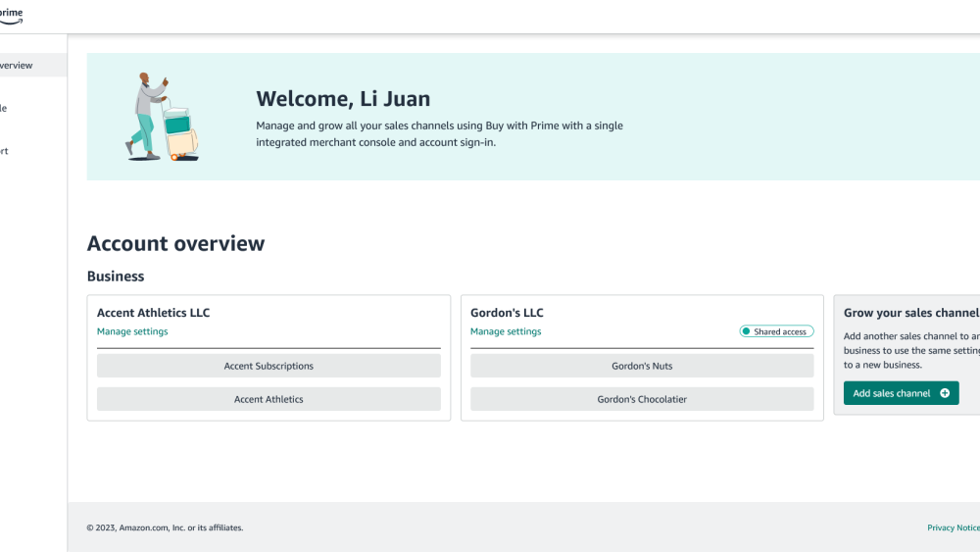This screenshot has height=552, width=980.
Task: Click the Gordon's LLC business title
Action: coord(507,313)
